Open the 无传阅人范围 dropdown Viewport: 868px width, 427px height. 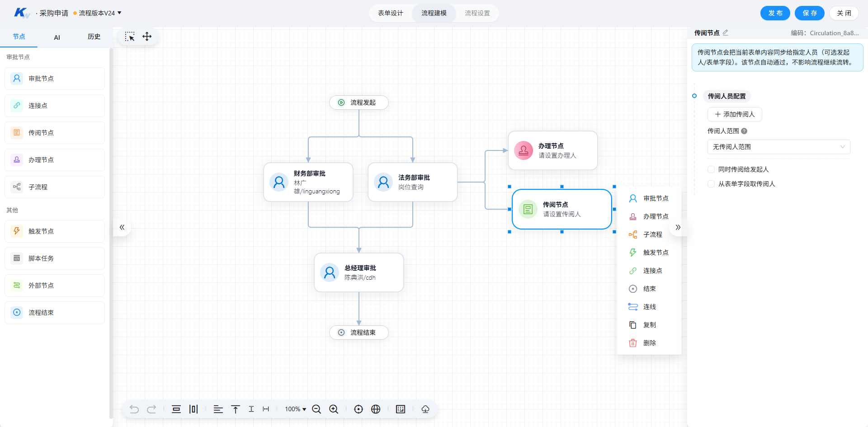(x=778, y=147)
